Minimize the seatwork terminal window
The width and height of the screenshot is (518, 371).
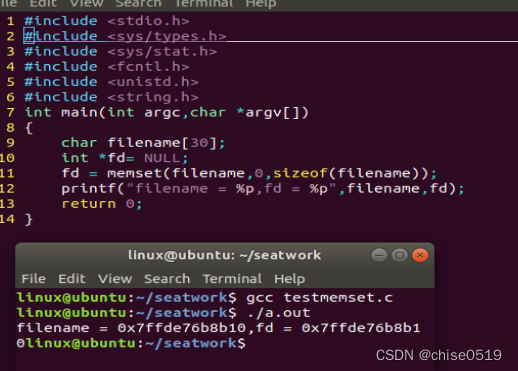(379, 255)
